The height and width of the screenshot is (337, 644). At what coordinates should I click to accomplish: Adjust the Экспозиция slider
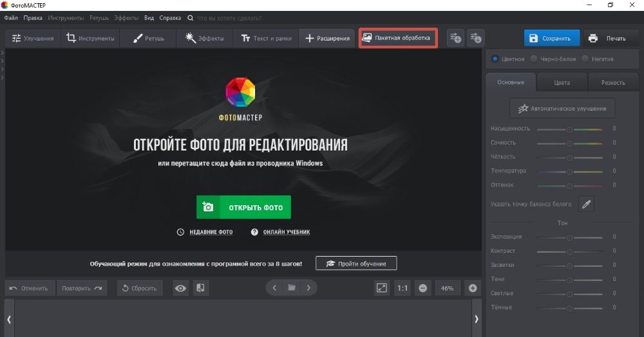coord(570,237)
